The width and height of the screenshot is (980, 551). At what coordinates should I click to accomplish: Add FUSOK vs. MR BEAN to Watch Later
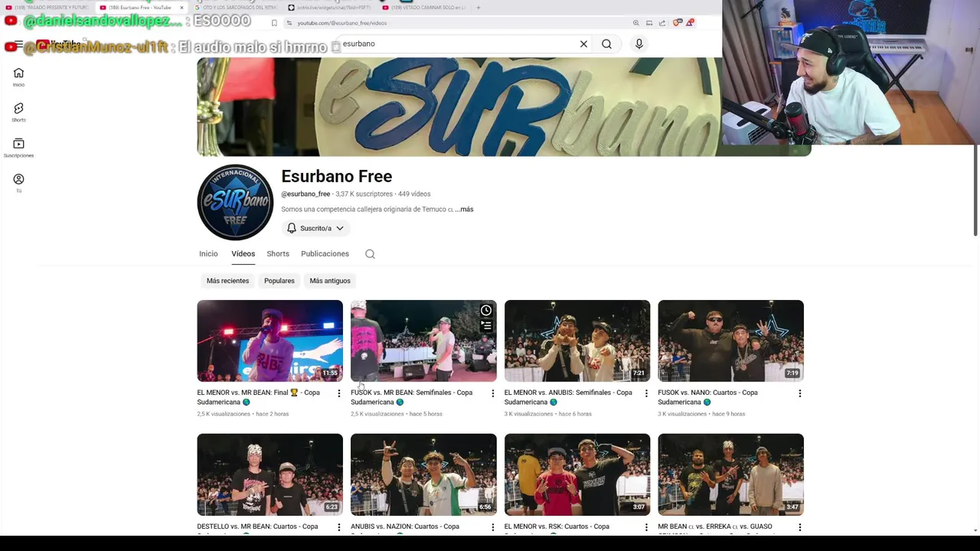pos(486,311)
